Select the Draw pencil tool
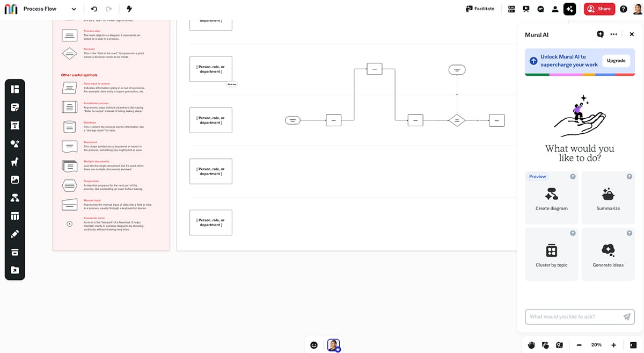The image size is (644, 353). coord(14,234)
